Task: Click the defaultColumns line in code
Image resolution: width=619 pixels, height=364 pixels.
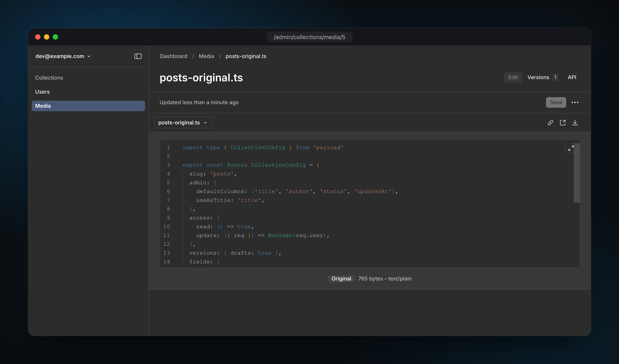Action: [297, 191]
